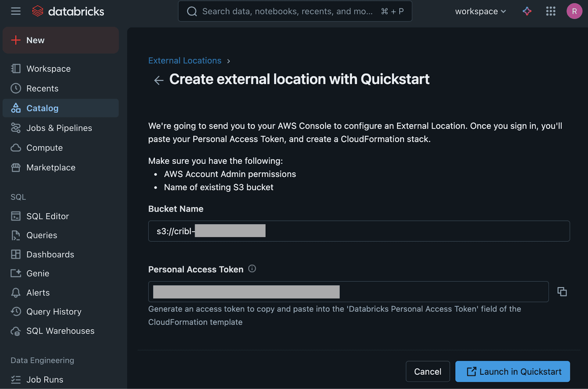Open the Compute page
The width and height of the screenshot is (588, 389).
(44, 148)
